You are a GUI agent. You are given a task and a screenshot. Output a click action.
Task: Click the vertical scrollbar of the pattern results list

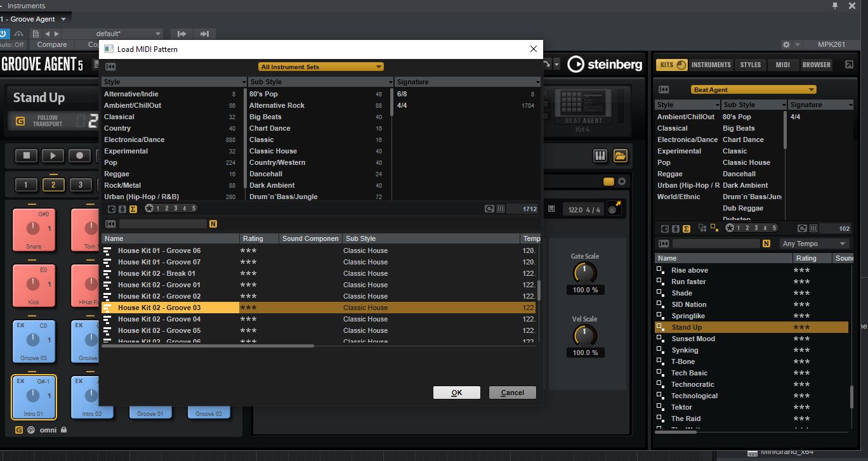(x=539, y=290)
